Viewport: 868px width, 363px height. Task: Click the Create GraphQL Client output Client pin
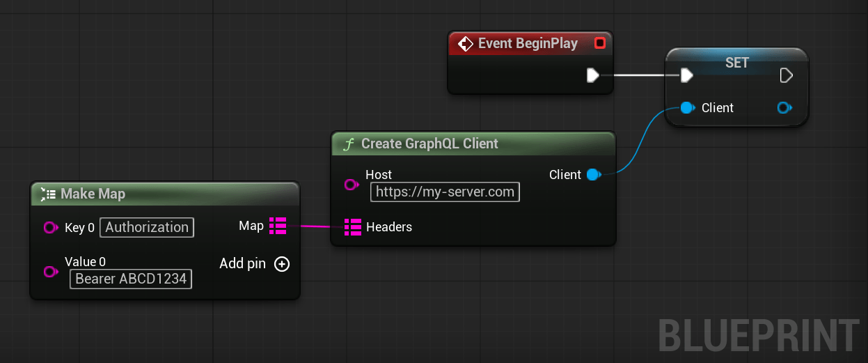[593, 174]
